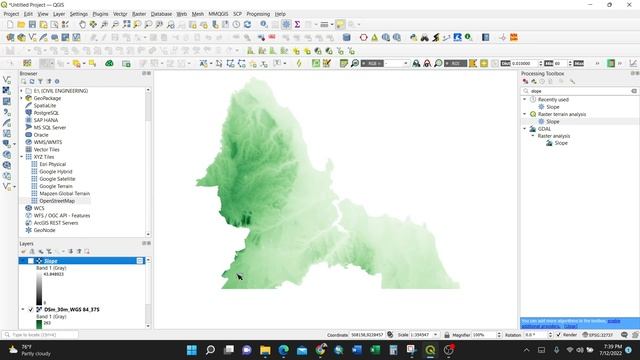Refresh the map canvas with the blue arrows icon
Screen dimensions: 640x360
tap(247, 24)
